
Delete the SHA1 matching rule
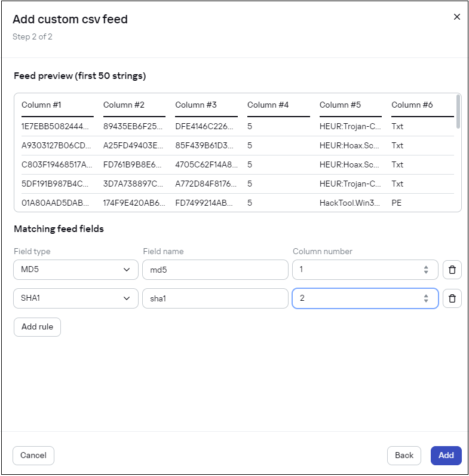(x=452, y=298)
